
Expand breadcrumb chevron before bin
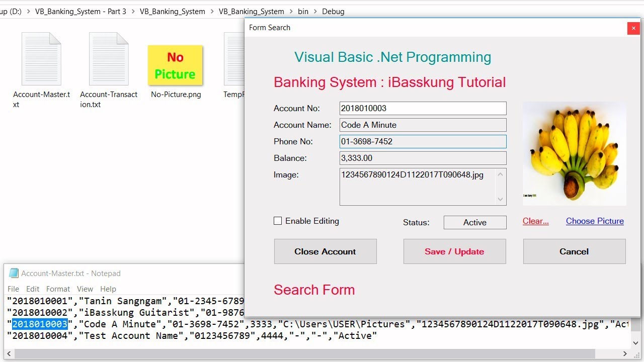click(291, 11)
